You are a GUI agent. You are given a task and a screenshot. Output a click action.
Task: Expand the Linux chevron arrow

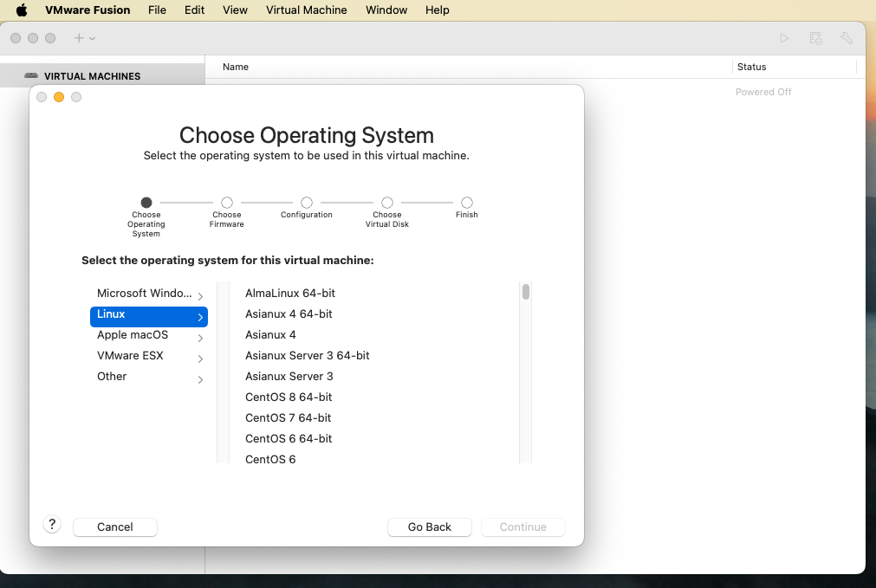tap(200, 317)
